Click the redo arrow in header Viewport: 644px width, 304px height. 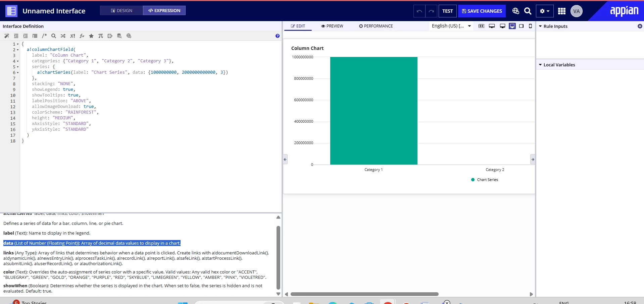point(431,11)
